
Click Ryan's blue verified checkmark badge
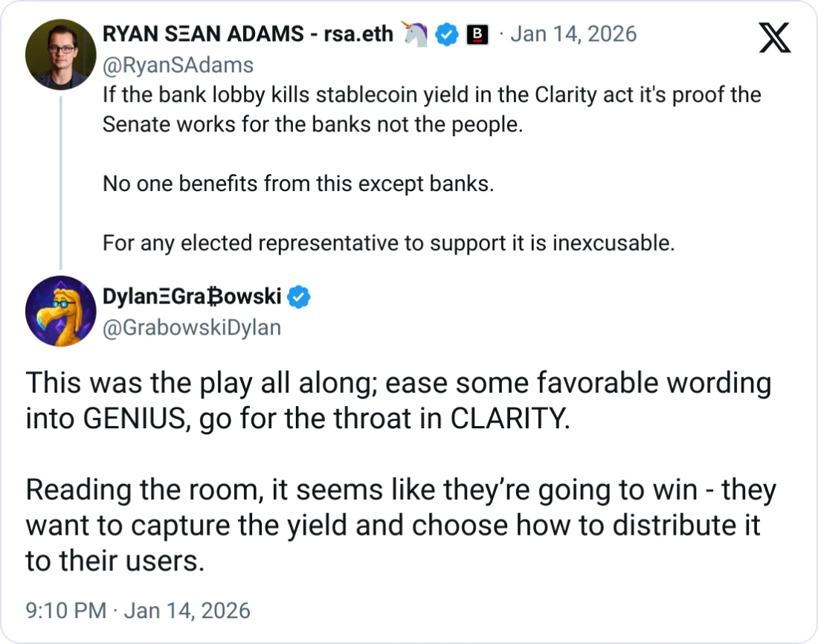tap(446, 34)
